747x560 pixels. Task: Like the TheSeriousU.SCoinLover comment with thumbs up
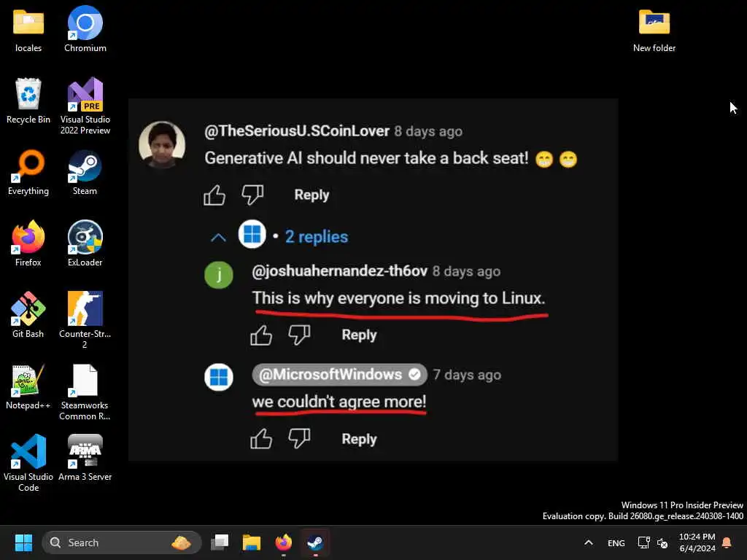pyautogui.click(x=214, y=195)
